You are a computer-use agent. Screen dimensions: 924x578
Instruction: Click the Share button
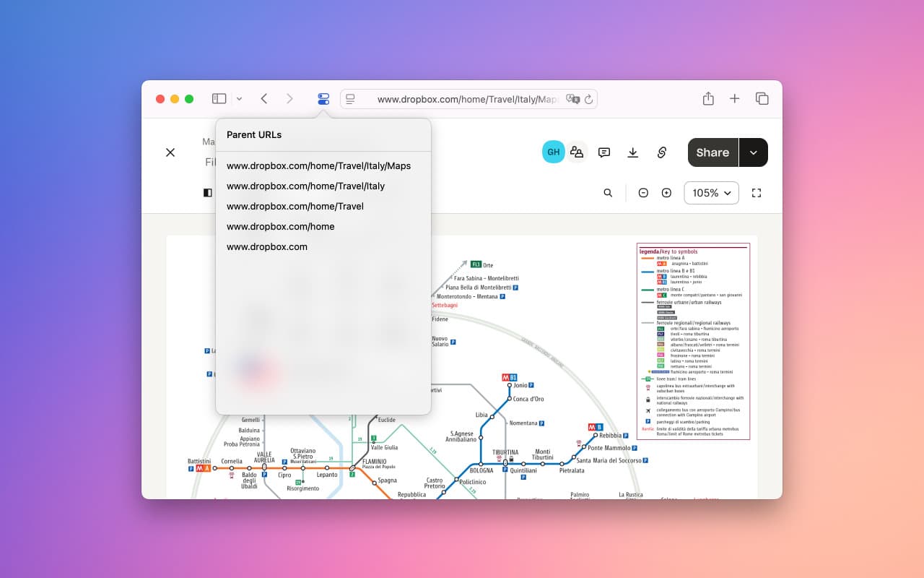712,152
